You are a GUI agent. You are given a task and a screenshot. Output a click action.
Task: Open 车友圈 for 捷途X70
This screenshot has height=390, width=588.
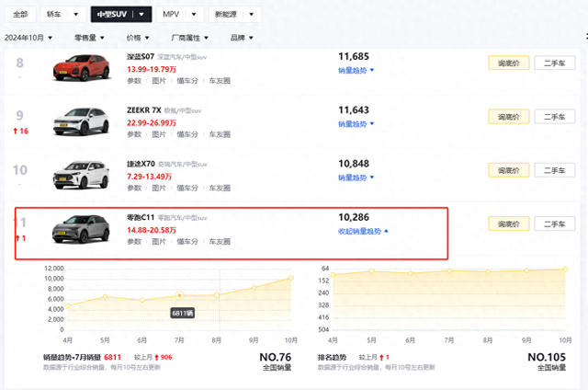pyautogui.click(x=220, y=188)
